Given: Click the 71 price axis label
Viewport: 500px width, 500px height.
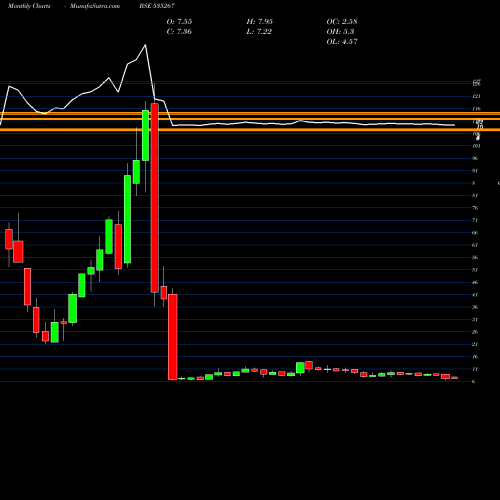Looking at the screenshot, I should 475,220.
